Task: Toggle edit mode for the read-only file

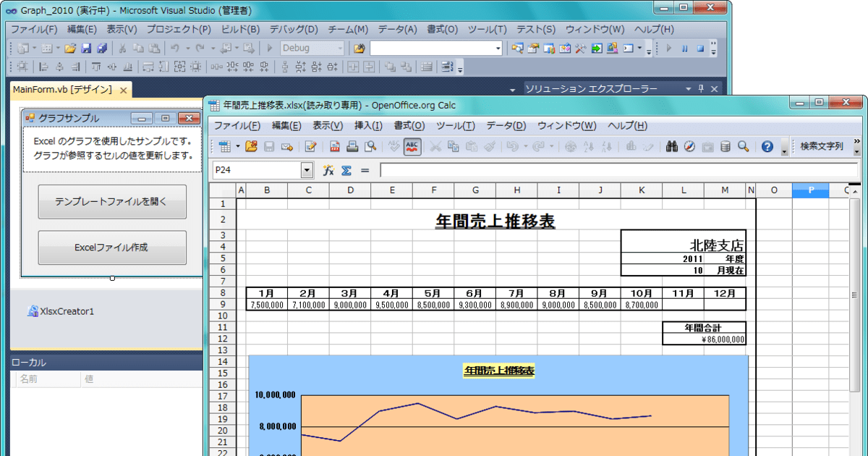Action: 310,145
